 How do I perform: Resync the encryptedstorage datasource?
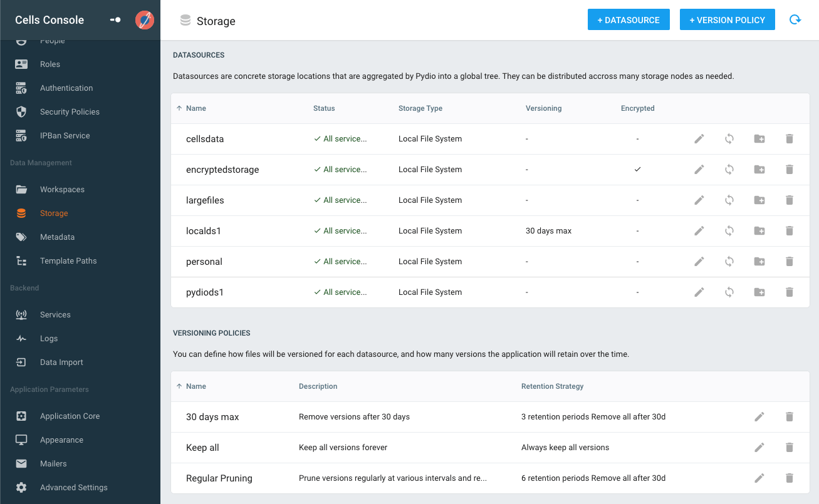click(729, 170)
